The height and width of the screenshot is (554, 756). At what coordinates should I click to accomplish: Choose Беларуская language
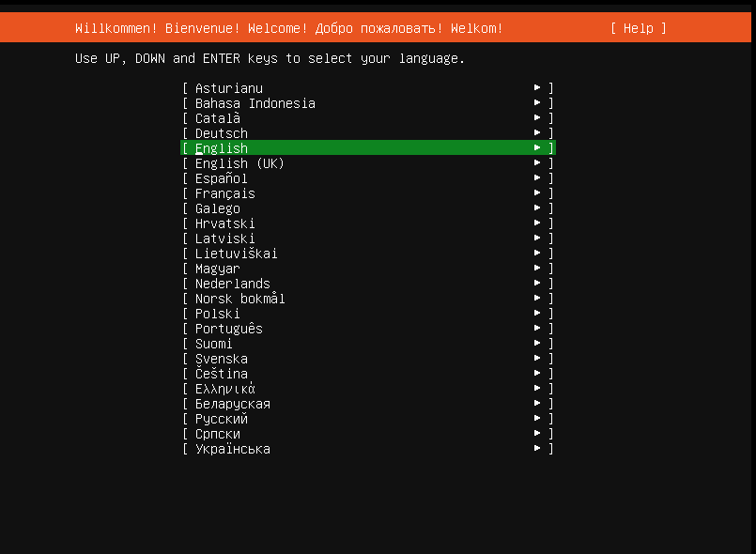tap(368, 404)
